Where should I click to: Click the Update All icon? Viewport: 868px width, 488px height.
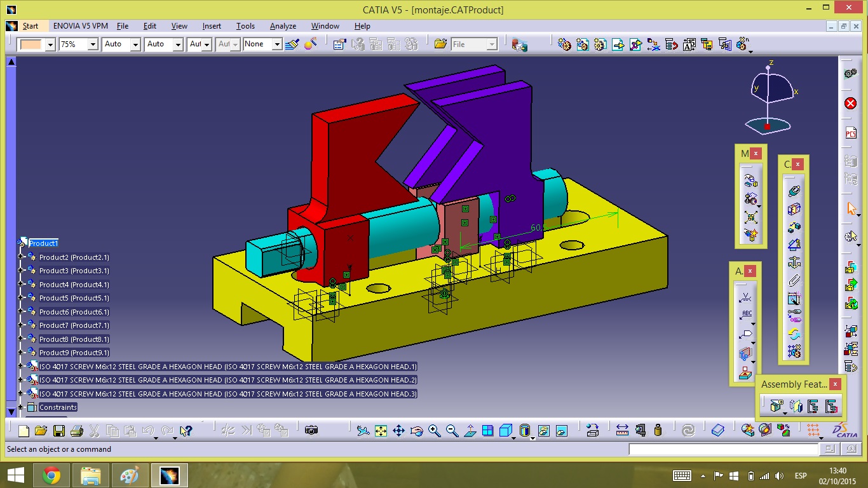[688, 431]
